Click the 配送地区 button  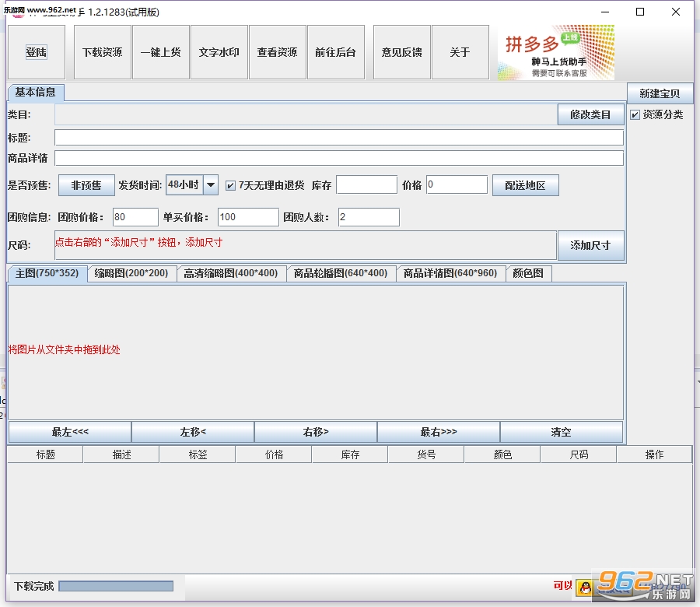[526, 185]
